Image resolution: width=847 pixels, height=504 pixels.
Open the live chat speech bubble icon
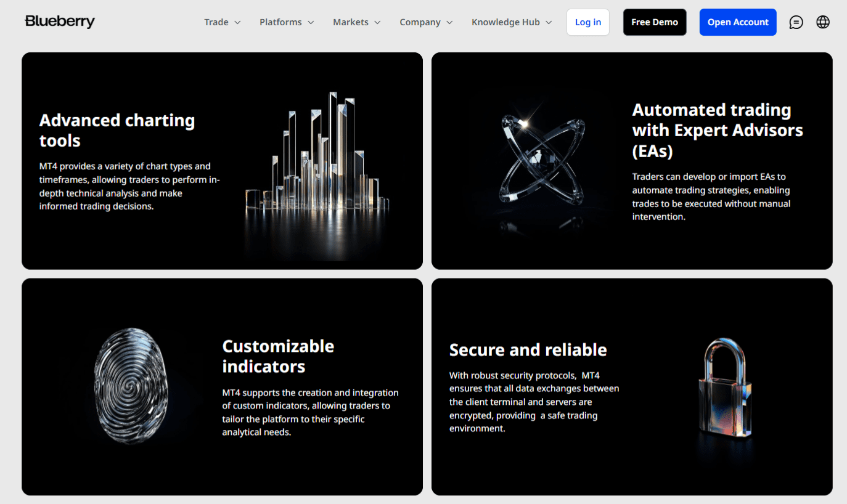(796, 22)
